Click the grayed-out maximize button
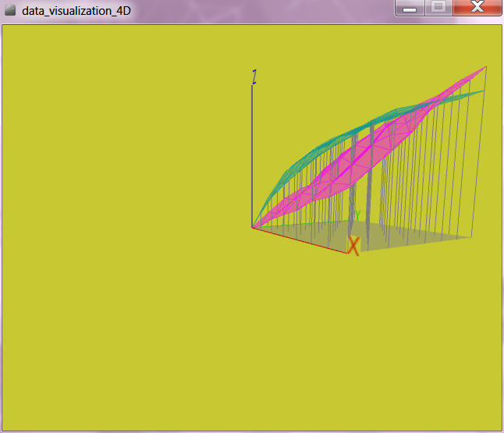 coord(438,8)
